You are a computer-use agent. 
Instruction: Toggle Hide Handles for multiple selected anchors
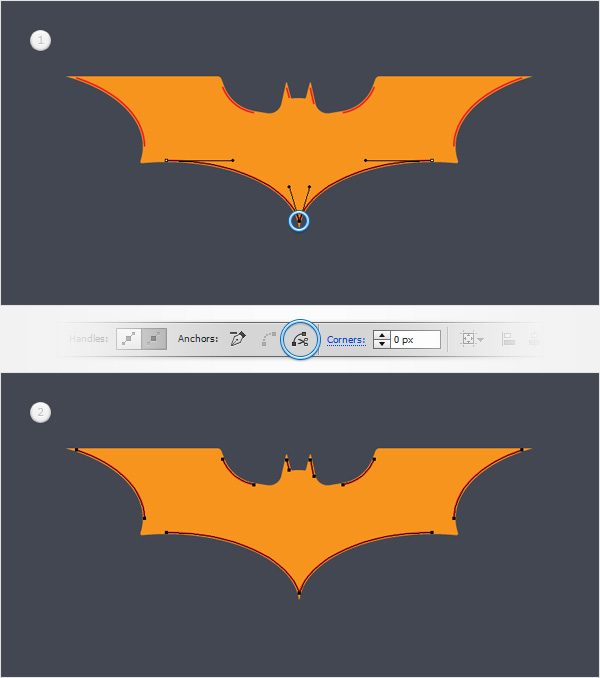pyautogui.click(x=154, y=339)
